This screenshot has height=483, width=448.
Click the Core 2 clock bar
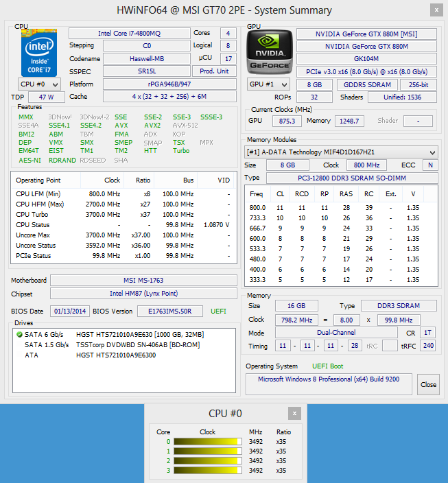coord(208,461)
